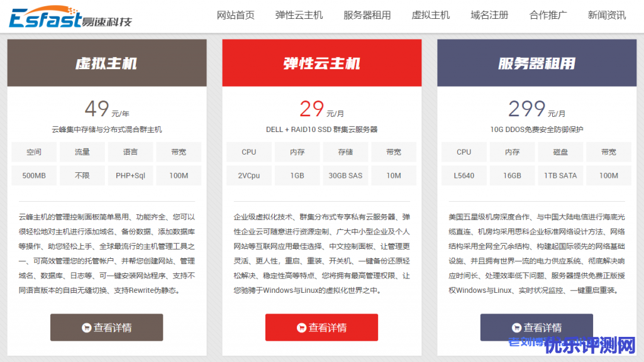
Task: Open the 域名注册 navigation item
Action: 489,15
